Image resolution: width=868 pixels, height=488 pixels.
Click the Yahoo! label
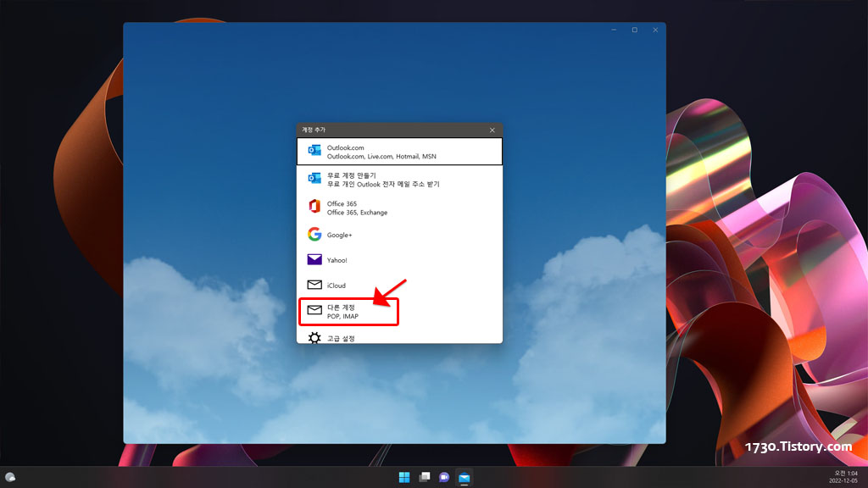click(337, 260)
